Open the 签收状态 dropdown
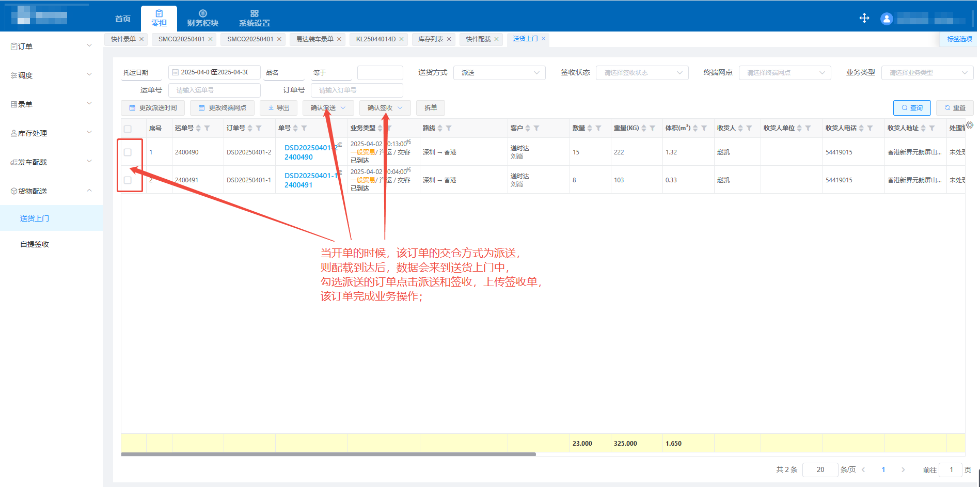The width and height of the screenshot is (980, 487). point(642,73)
